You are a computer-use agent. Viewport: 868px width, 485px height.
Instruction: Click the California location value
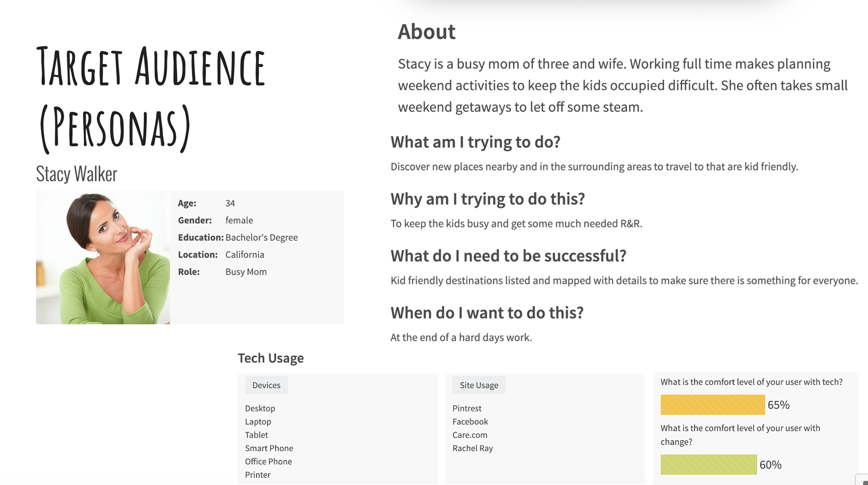(245, 255)
